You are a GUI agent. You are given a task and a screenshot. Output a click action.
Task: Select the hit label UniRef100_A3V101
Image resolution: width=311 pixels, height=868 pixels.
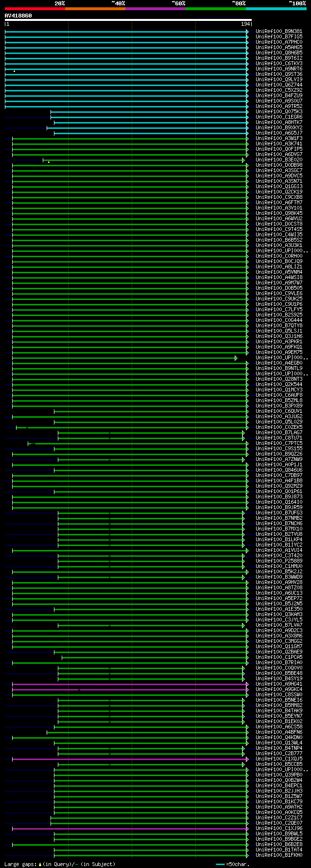(x=279, y=208)
